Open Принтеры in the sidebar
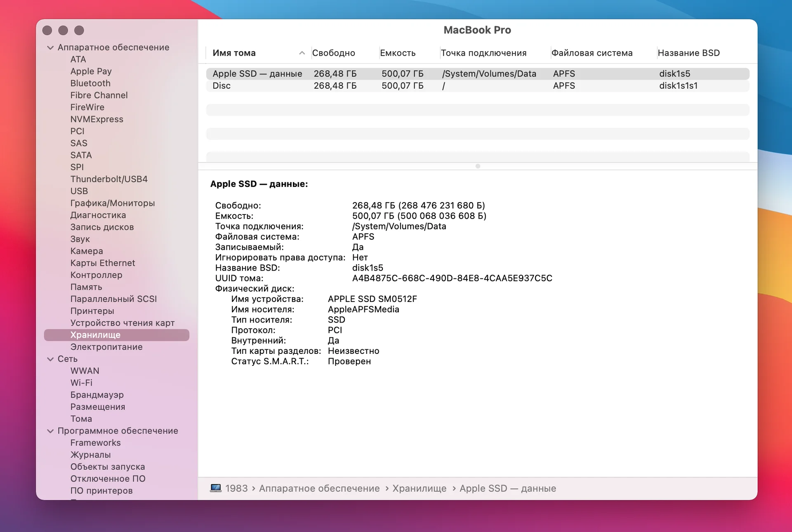The image size is (792, 532). pyautogui.click(x=92, y=311)
